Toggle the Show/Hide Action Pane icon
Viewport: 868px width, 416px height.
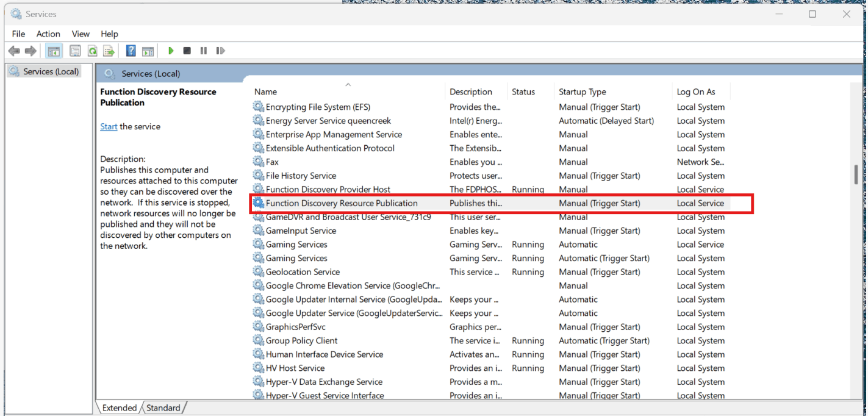point(148,51)
